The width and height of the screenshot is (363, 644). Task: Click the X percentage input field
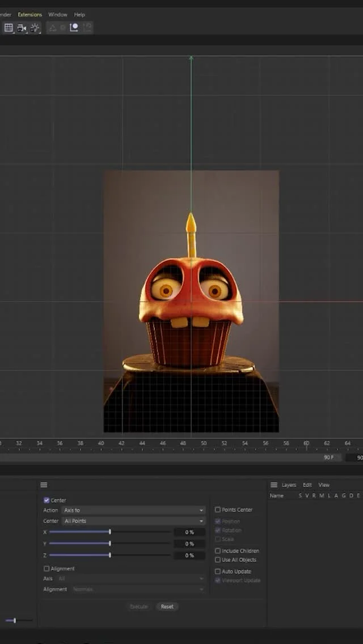(189, 532)
